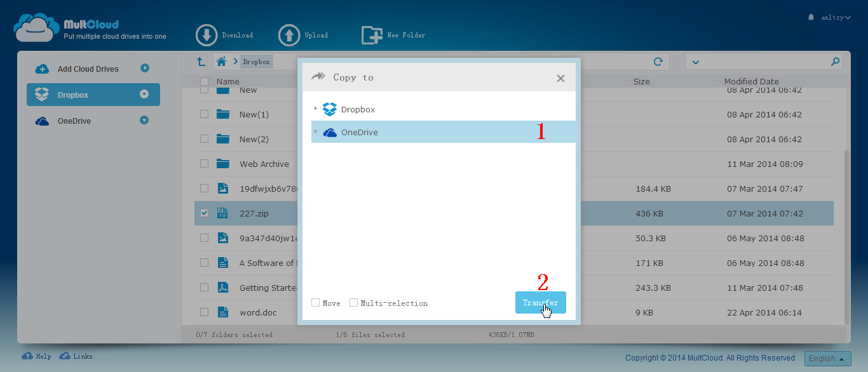Create a New Folder from toolbar

click(x=393, y=36)
